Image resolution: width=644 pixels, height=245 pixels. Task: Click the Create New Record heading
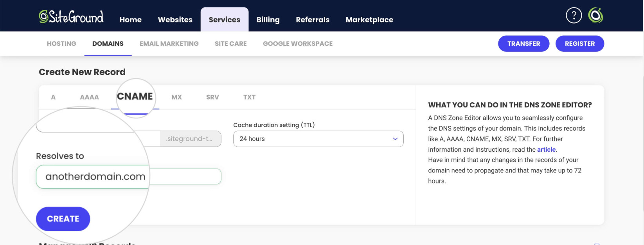pyautogui.click(x=82, y=72)
